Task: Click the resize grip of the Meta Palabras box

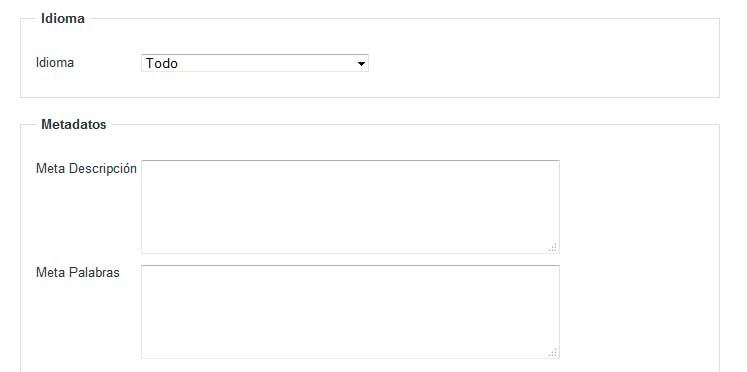Action: point(553,352)
